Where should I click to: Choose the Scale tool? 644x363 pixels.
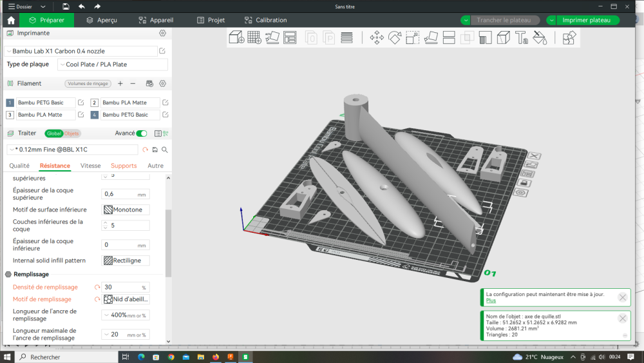point(413,38)
